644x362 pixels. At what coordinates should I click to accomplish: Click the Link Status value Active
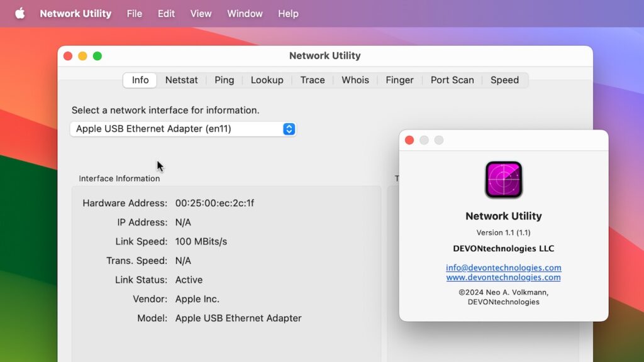click(189, 280)
